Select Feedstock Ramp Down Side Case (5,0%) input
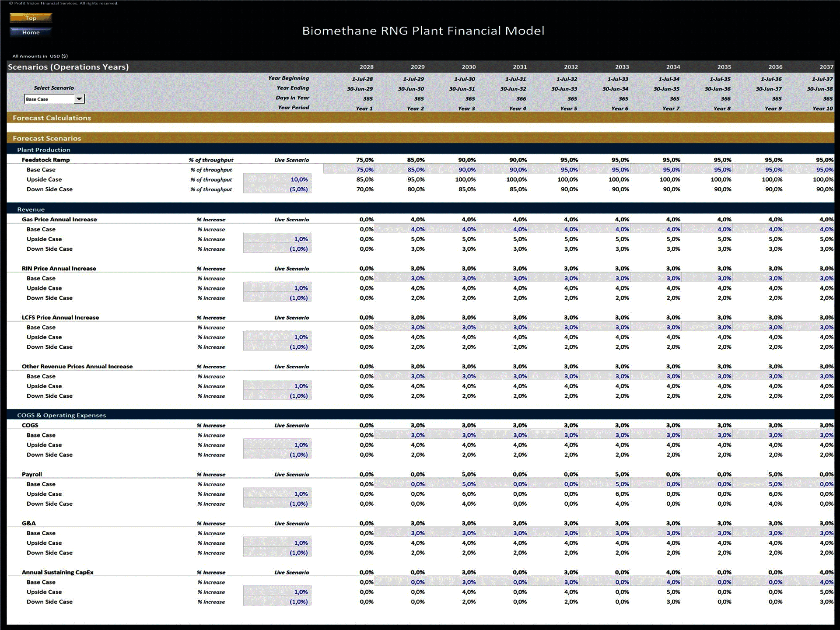The height and width of the screenshot is (630, 840). tap(277, 189)
